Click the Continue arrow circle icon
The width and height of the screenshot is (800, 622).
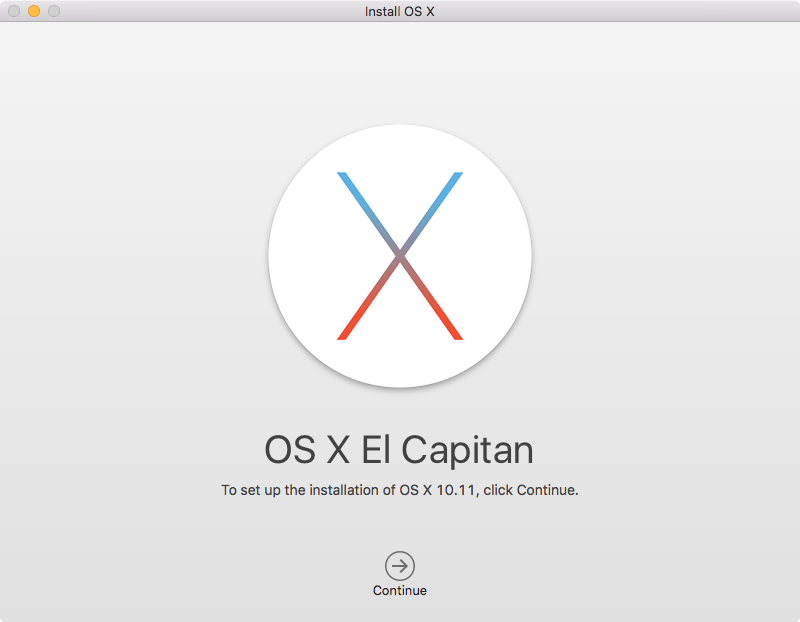pyautogui.click(x=400, y=566)
